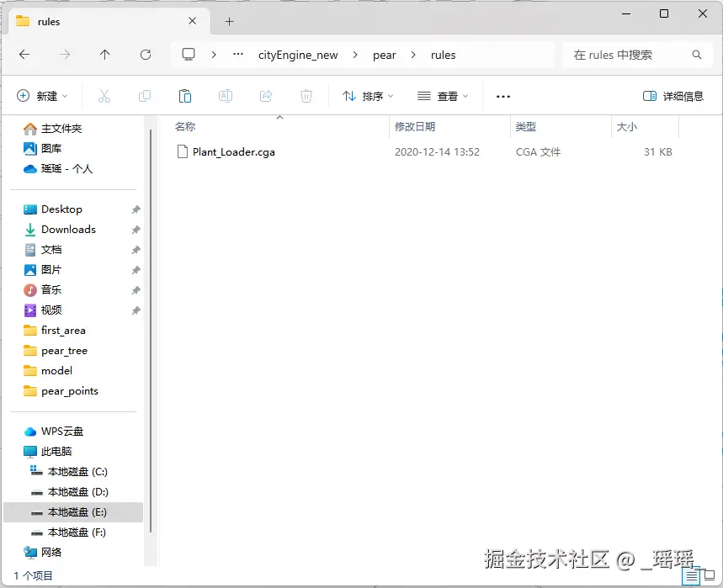Image resolution: width=723 pixels, height=588 pixels.
Task: Open 图库 in sidebar
Action: click(42, 148)
